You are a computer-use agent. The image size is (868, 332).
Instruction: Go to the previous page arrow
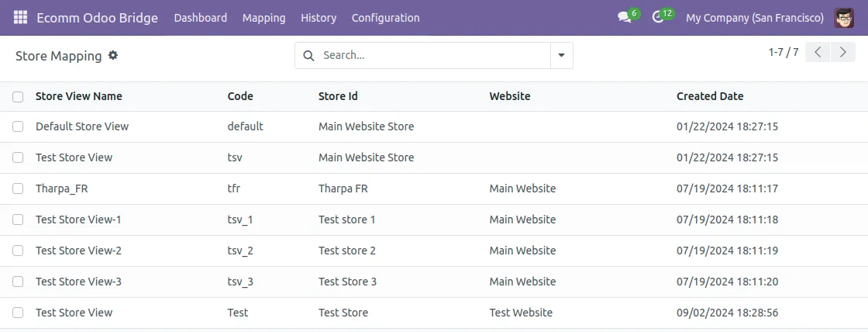pyautogui.click(x=818, y=52)
